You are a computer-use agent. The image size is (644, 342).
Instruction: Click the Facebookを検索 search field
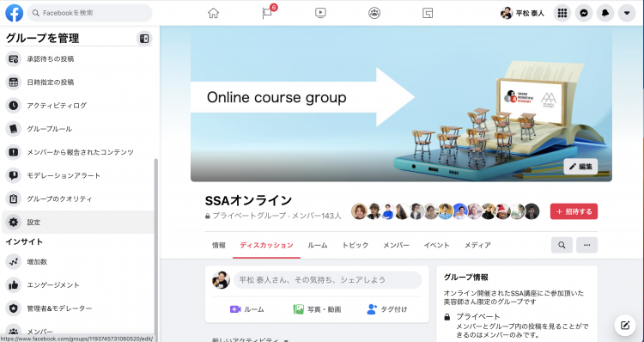point(90,13)
